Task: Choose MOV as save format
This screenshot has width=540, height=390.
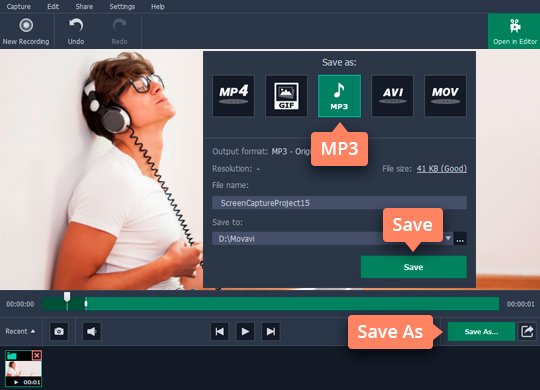Action: pyautogui.click(x=445, y=96)
